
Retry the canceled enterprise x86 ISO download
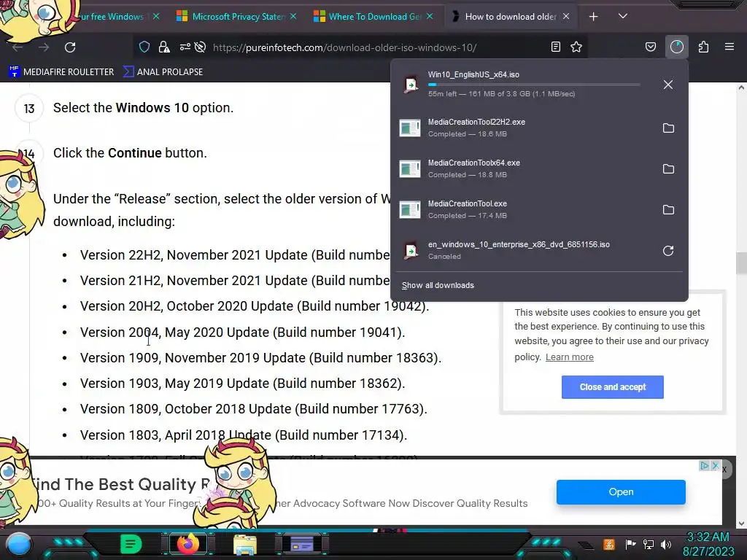(668, 251)
